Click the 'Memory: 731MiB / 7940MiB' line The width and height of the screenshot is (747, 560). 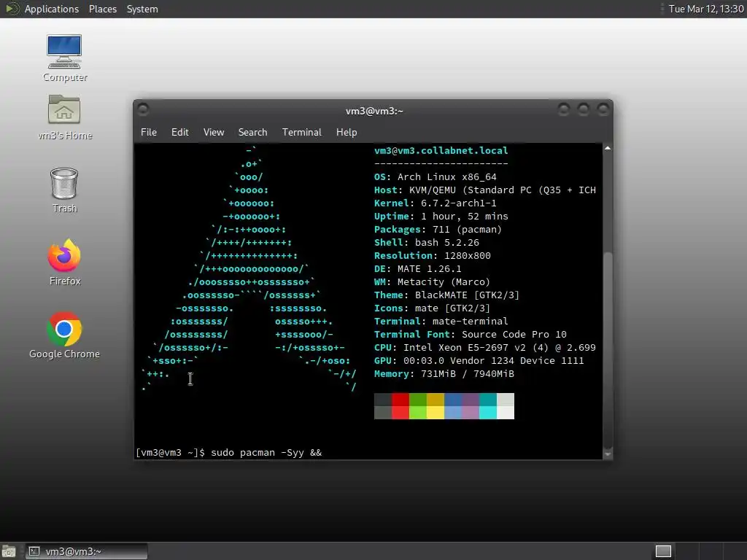point(444,374)
